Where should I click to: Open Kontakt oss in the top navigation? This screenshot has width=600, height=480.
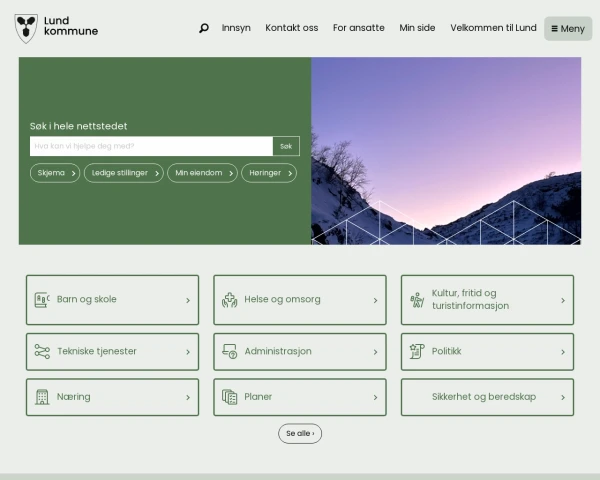tap(291, 28)
